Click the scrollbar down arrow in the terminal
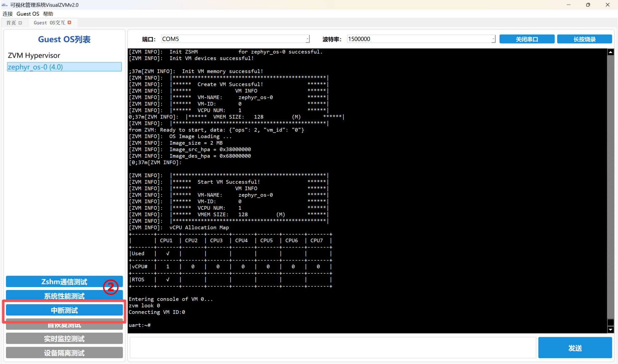The width and height of the screenshot is (618, 364). click(x=610, y=329)
